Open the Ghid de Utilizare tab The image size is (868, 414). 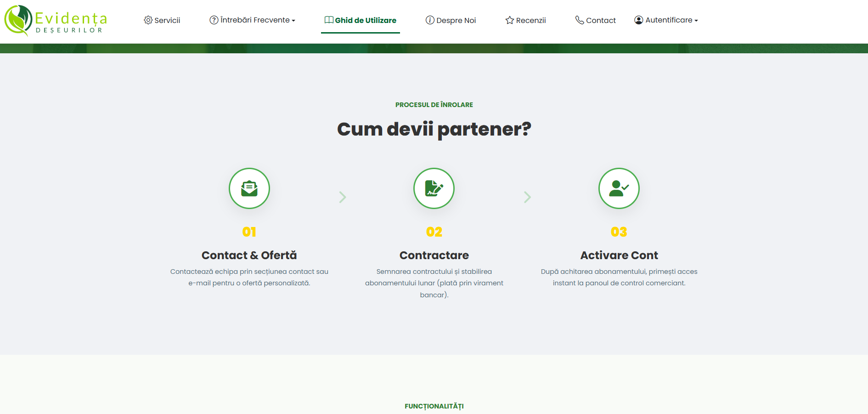(361, 20)
